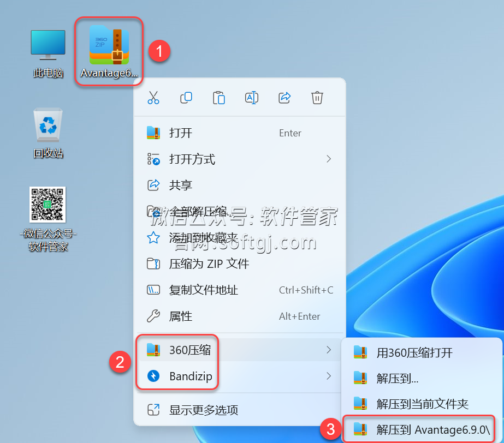Click the archive icon beside 用360压缩打开
Viewport: 504px width, 443px height.
pyautogui.click(x=360, y=353)
